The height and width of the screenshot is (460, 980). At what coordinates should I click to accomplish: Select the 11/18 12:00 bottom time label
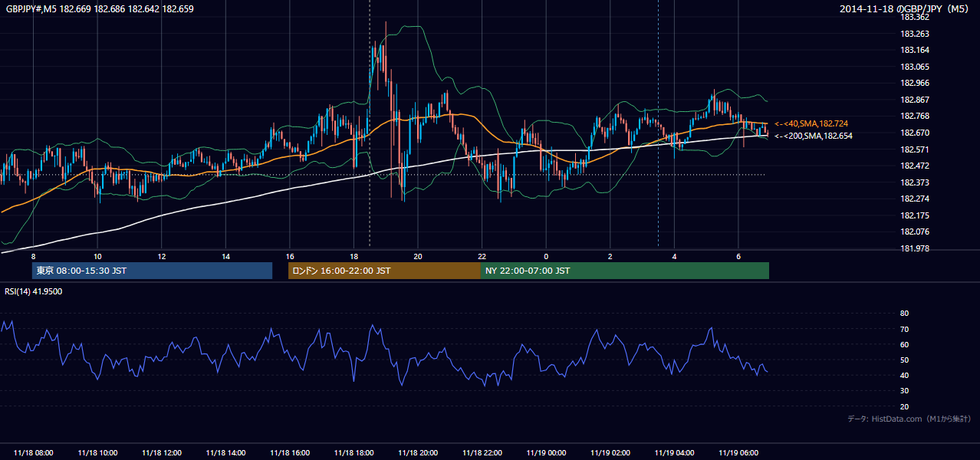(x=162, y=453)
